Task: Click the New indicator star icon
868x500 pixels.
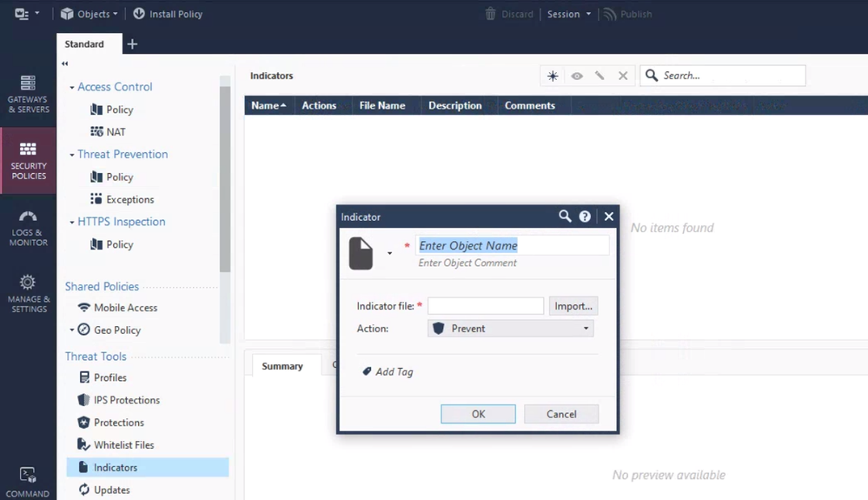Action: (x=553, y=76)
